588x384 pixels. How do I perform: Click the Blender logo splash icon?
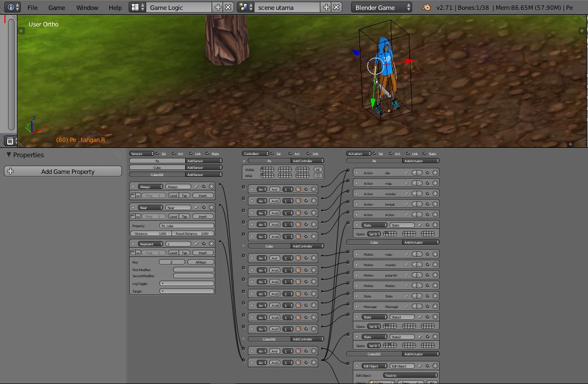point(426,7)
